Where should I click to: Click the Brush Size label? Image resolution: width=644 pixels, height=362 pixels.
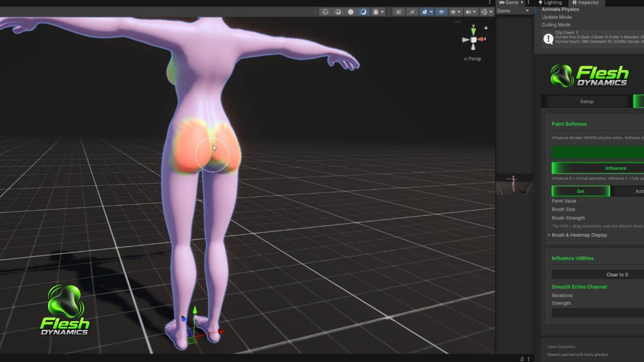[x=563, y=210]
